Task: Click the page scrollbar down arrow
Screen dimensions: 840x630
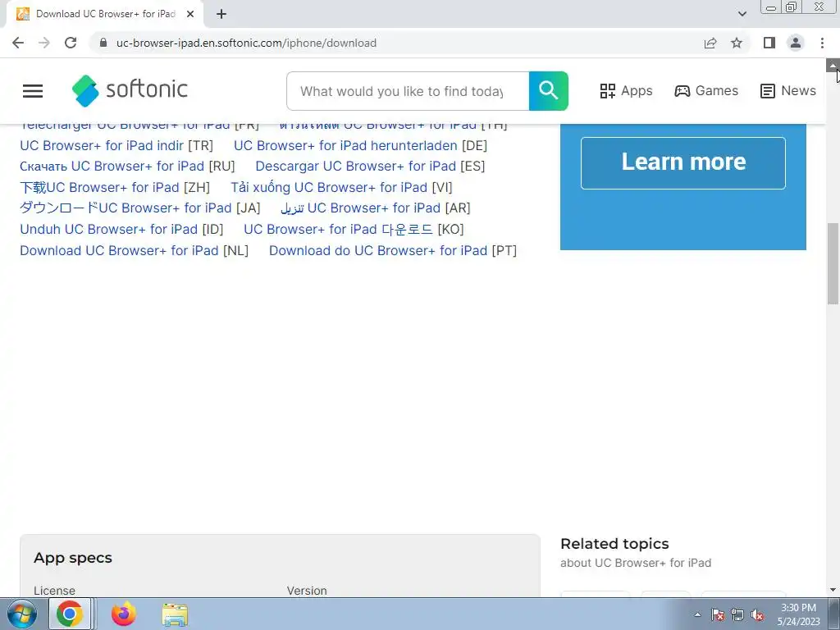Action: click(x=833, y=590)
